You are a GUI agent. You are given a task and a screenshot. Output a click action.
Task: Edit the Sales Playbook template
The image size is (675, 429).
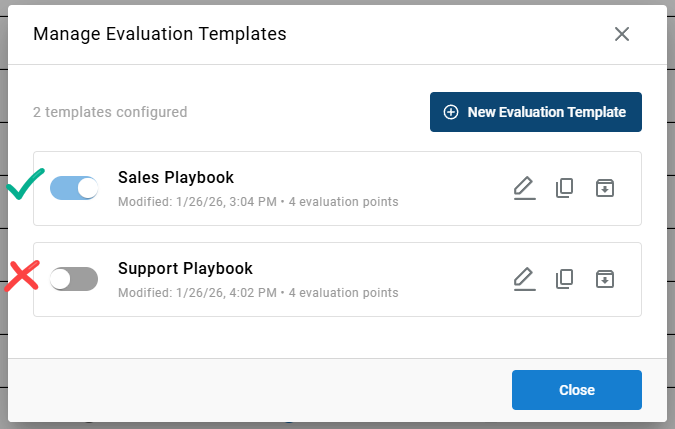(x=524, y=188)
